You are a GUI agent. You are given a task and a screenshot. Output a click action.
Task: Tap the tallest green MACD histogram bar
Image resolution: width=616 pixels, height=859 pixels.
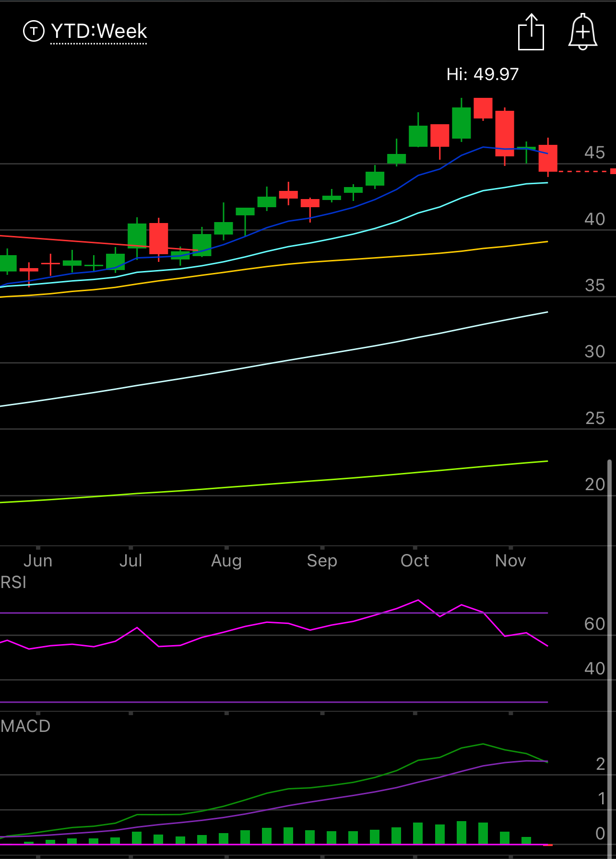[x=462, y=833]
